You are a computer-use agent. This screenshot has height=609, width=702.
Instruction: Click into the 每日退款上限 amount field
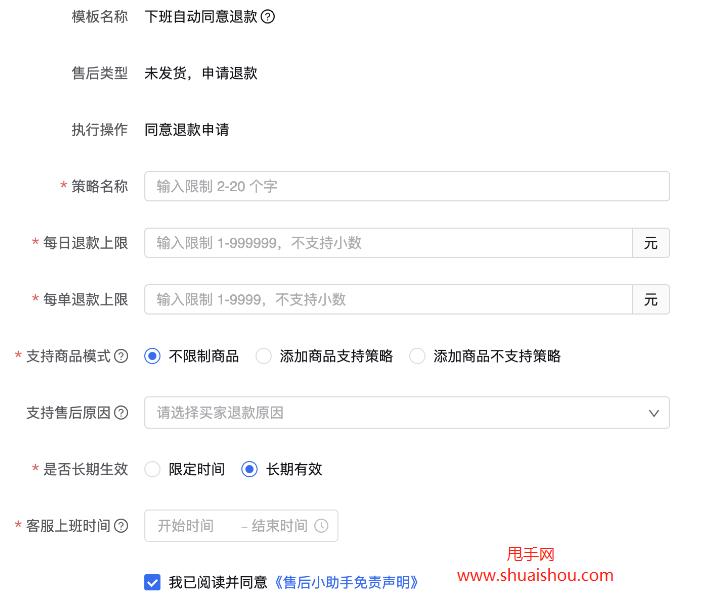pyautogui.click(x=388, y=243)
